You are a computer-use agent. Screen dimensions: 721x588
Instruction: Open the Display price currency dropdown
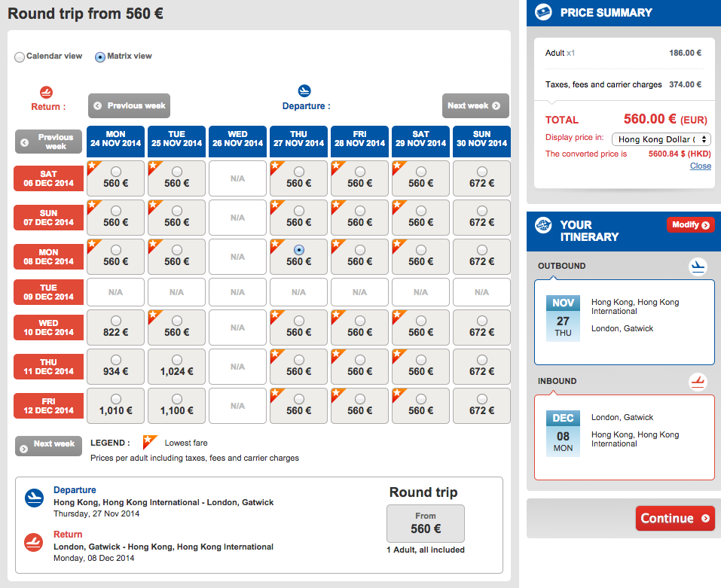[661, 139]
